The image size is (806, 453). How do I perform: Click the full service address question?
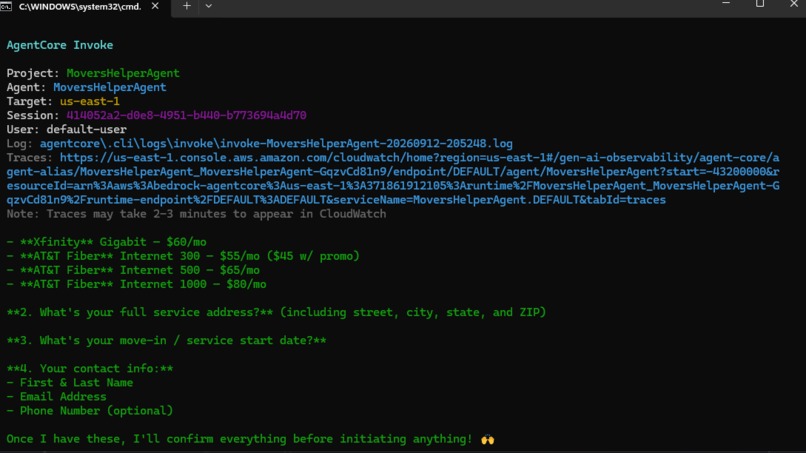[276, 312]
